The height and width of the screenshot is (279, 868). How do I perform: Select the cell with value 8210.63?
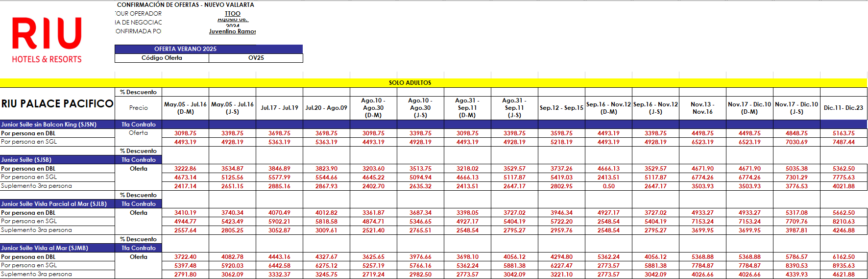844,222
